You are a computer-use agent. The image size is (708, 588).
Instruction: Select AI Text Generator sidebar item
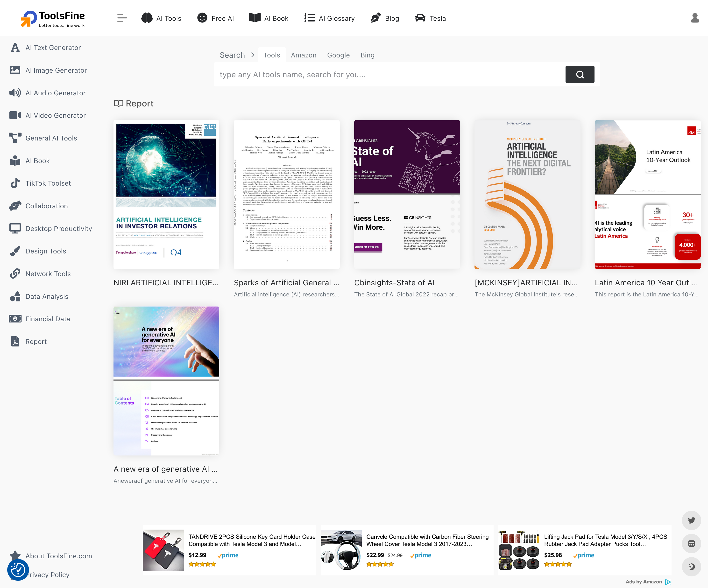tap(53, 48)
